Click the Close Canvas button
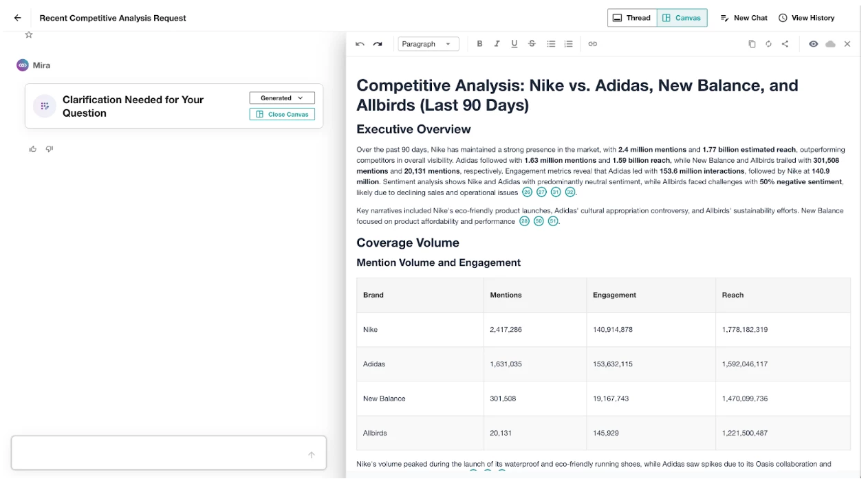This screenshot has height=481, width=868. click(x=282, y=114)
